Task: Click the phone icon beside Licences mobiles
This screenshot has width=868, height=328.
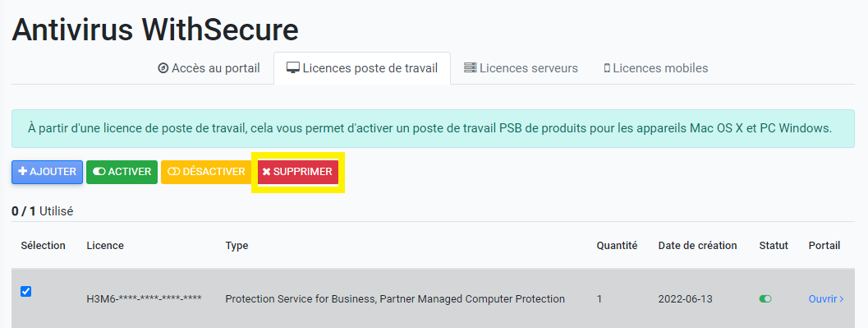Action: [607, 69]
